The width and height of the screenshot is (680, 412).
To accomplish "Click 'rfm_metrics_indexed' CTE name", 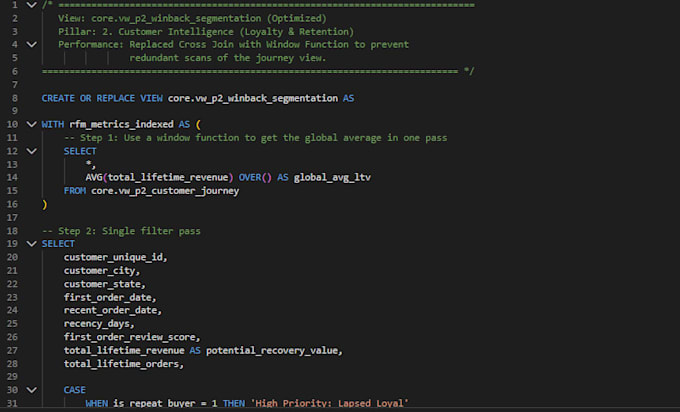I will 121,125.
